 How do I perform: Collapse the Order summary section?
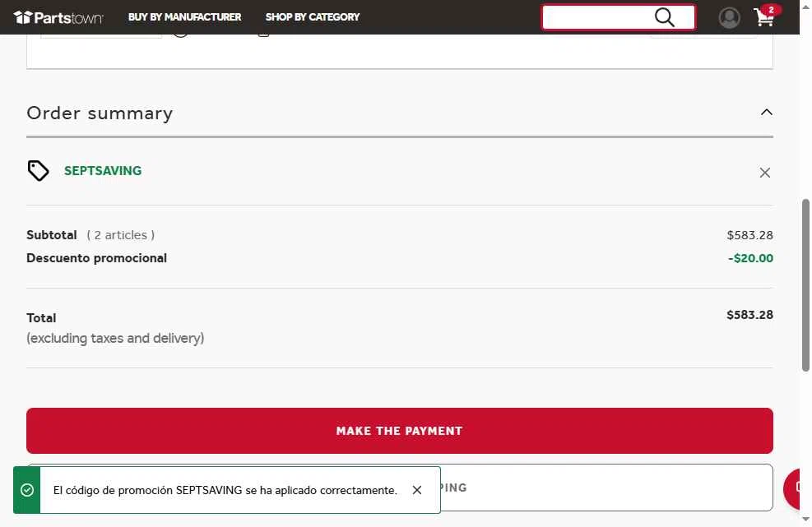pos(767,113)
